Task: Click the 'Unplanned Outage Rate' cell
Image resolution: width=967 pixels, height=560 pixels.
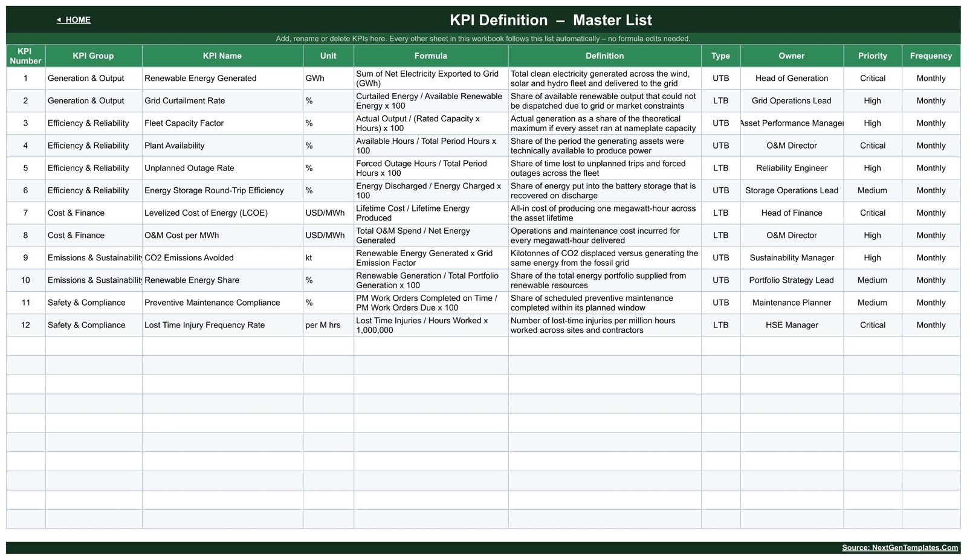Action: click(x=222, y=168)
